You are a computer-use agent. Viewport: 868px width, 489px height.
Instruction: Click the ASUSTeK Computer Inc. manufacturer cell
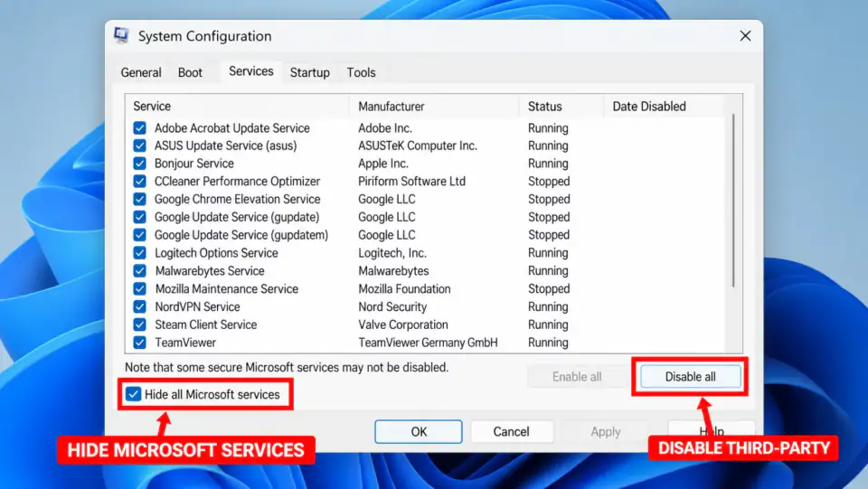(418, 146)
